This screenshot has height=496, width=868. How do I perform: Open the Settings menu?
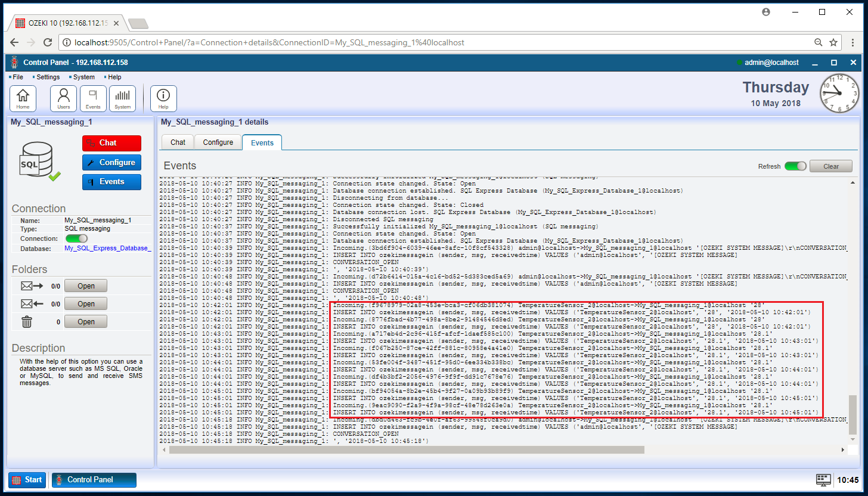47,77
